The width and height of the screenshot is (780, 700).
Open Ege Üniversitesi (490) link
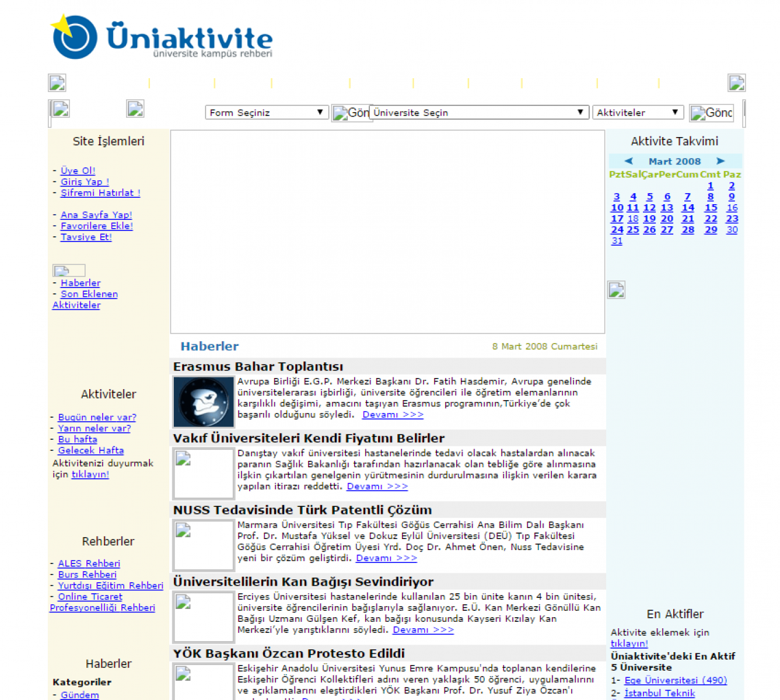click(676, 680)
